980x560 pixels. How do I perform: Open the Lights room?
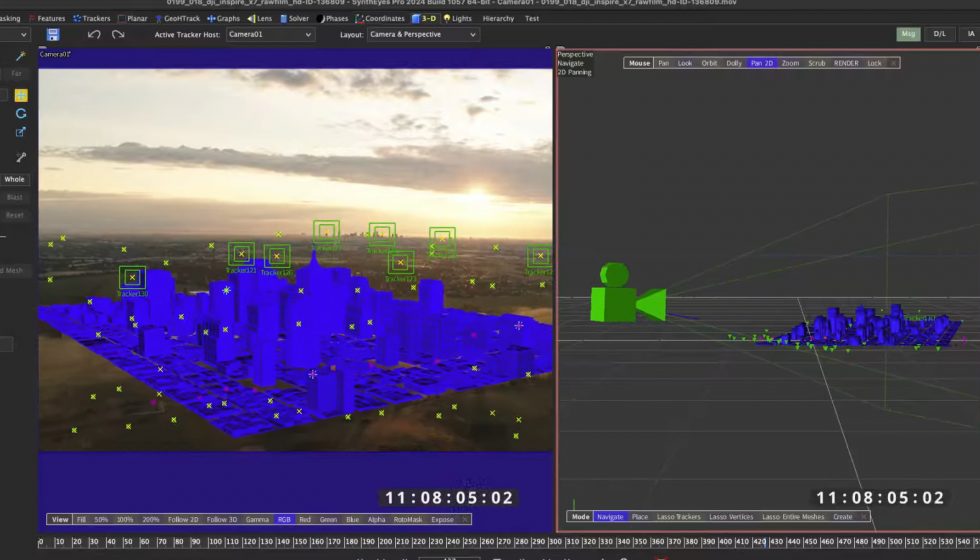click(x=458, y=18)
